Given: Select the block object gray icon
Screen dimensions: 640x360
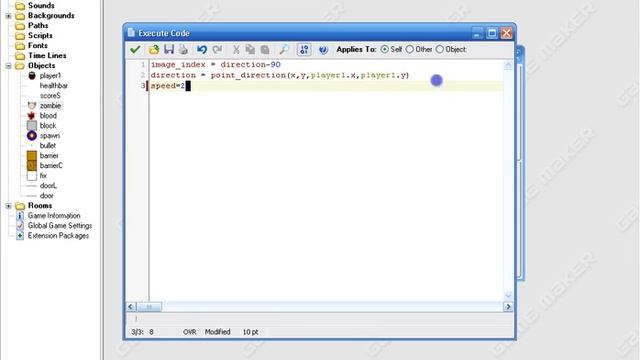Looking at the screenshot, I should pyautogui.click(x=32, y=125).
